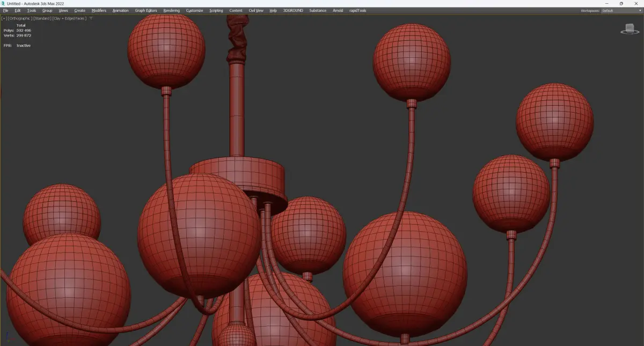This screenshot has width=644, height=346.
Task: Open the Rendering menu
Action: pyautogui.click(x=171, y=10)
